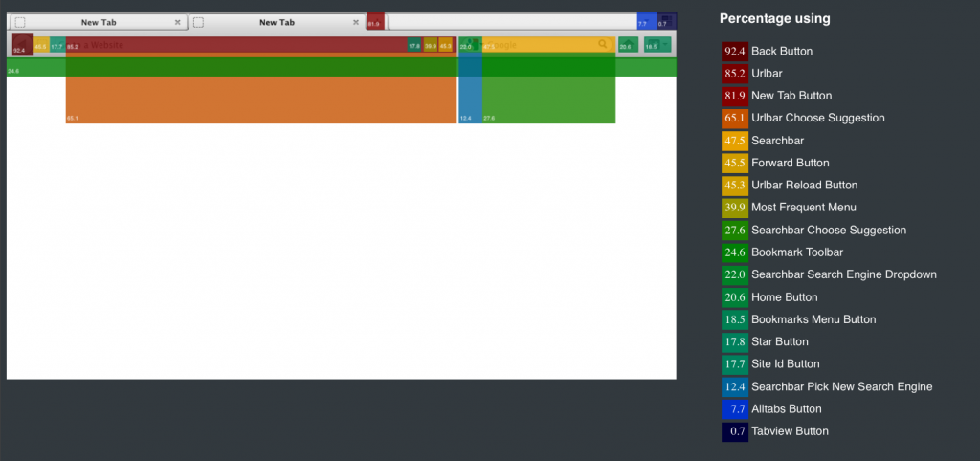
Task: Select the second New Tab tab
Action: pyautogui.click(x=277, y=23)
